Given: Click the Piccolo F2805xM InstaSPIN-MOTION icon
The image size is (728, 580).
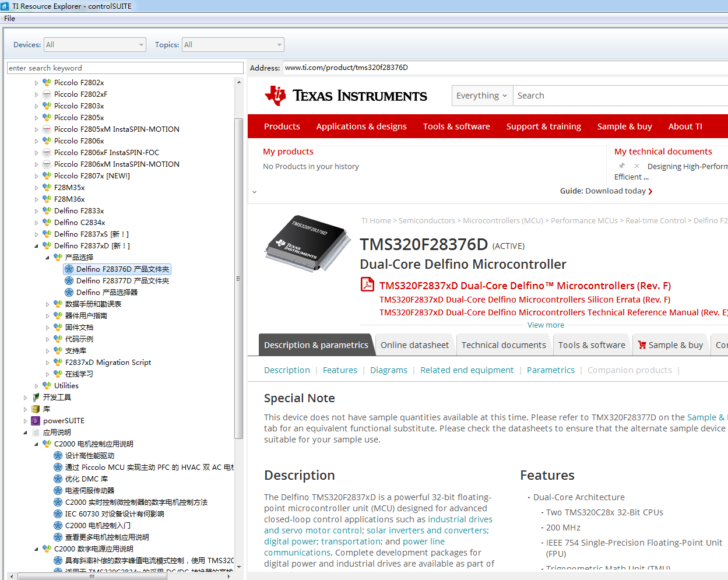Looking at the screenshot, I should click(x=47, y=129).
